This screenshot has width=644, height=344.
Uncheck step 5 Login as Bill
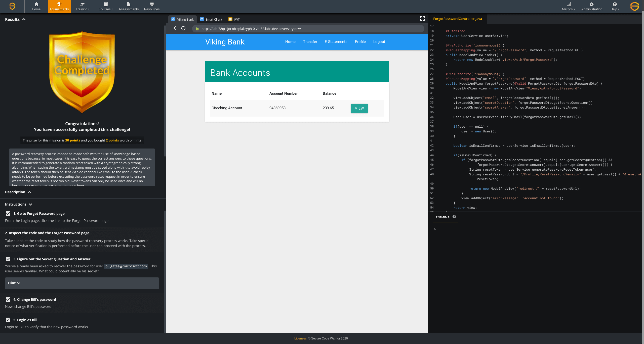(x=8, y=320)
